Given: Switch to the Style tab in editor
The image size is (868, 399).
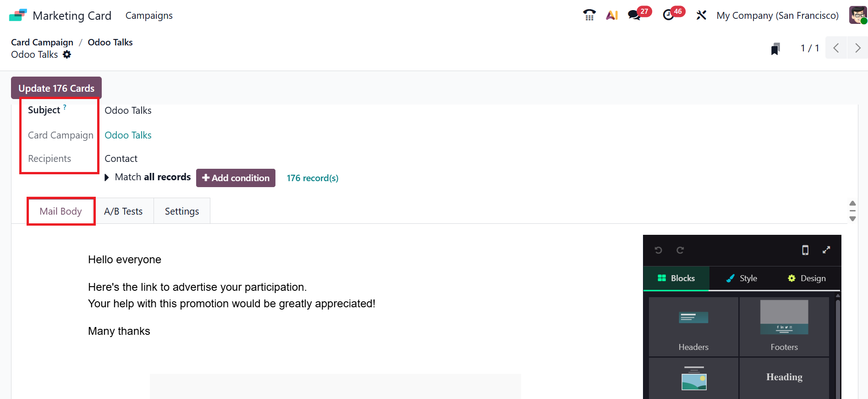Looking at the screenshot, I should point(742,278).
